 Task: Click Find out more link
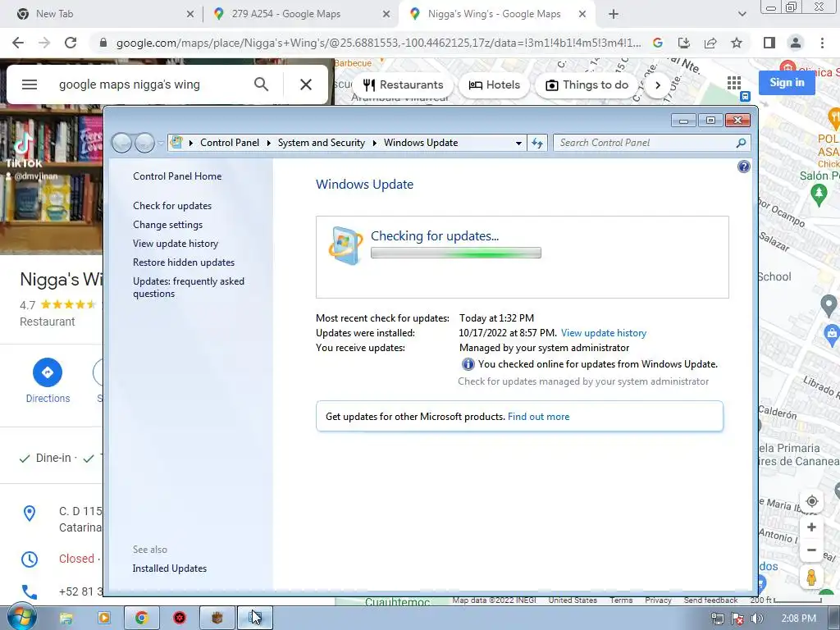(538, 417)
